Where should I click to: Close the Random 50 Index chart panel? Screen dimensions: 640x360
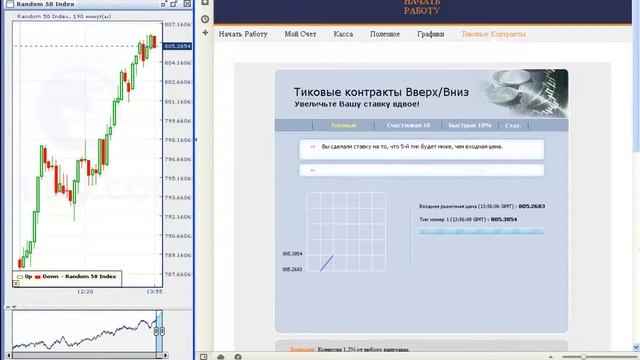tap(187, 4)
